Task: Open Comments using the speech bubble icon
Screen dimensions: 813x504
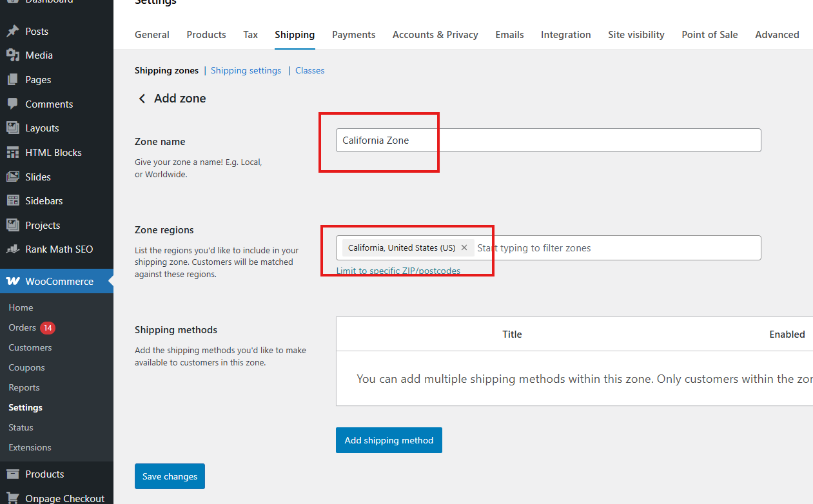Action: click(x=12, y=104)
